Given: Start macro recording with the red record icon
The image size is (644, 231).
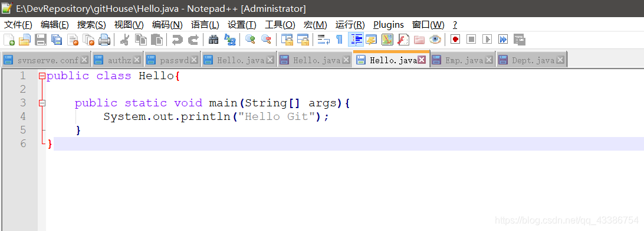Looking at the screenshot, I should click(455, 40).
